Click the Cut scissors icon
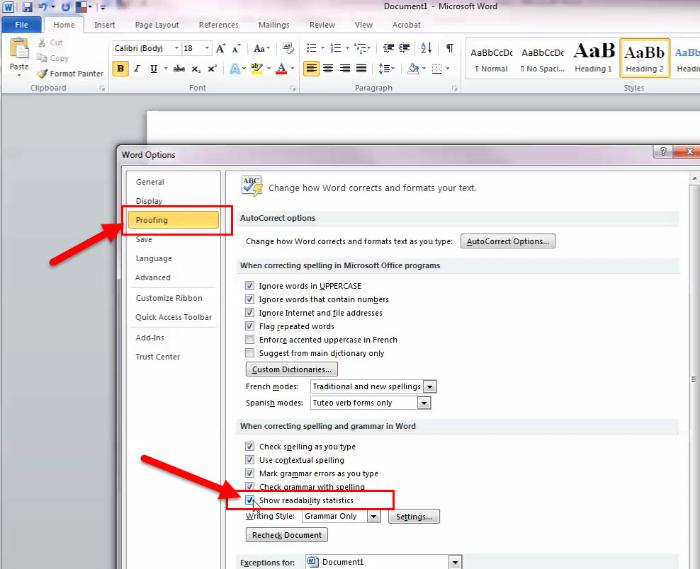700x569 pixels. coord(42,43)
